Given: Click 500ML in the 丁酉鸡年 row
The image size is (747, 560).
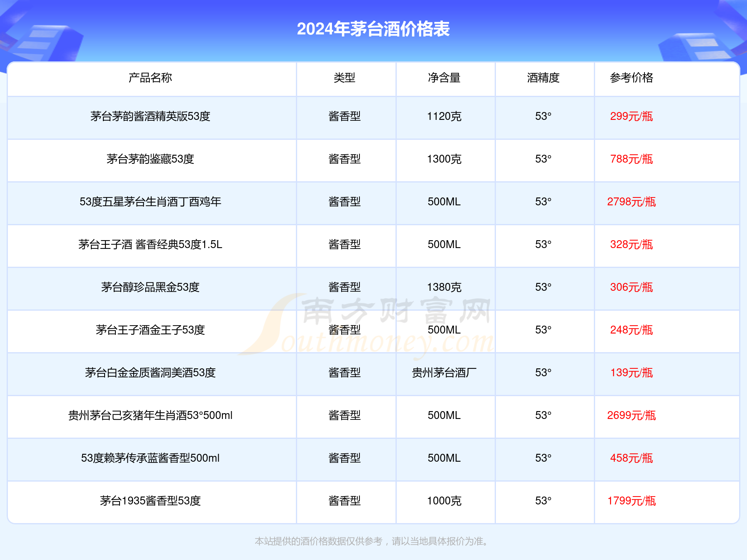Looking at the screenshot, I should [x=444, y=202].
